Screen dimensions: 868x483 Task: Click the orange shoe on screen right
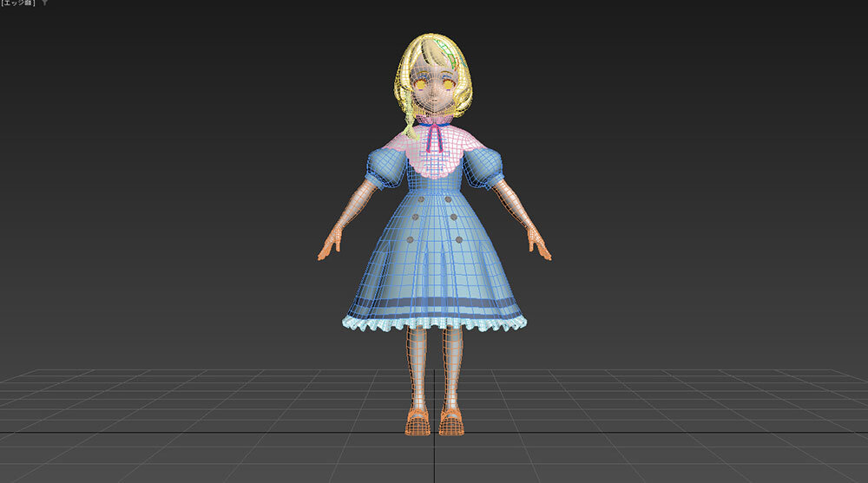tap(450, 423)
